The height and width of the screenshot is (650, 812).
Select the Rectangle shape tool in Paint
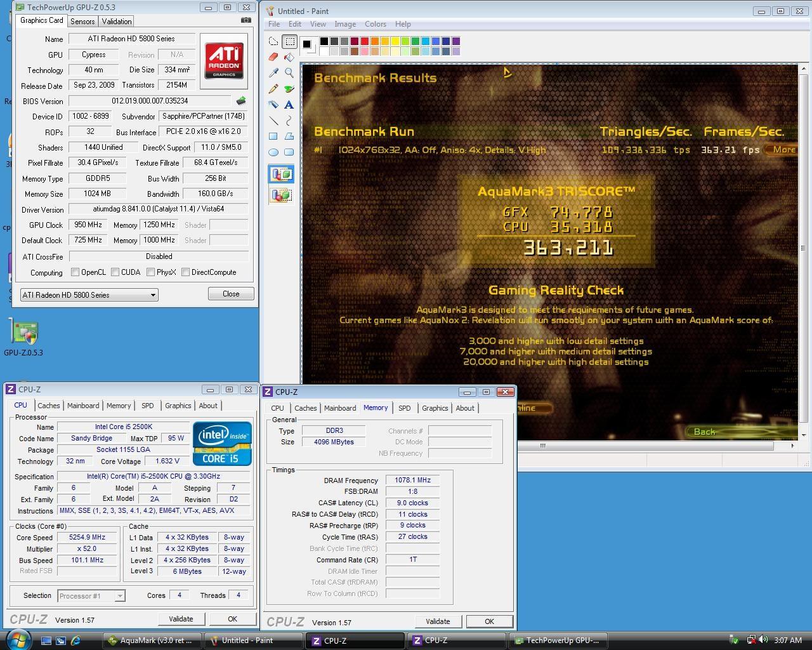click(273, 136)
